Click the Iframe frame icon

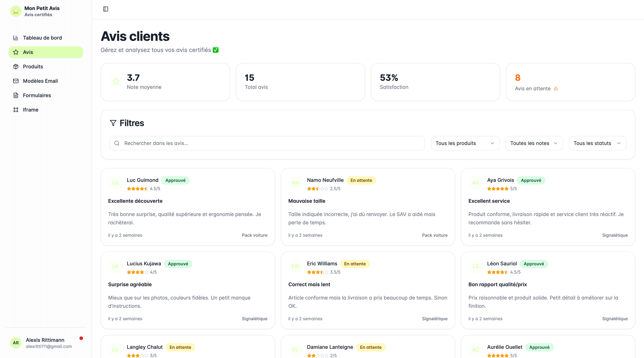click(x=16, y=110)
